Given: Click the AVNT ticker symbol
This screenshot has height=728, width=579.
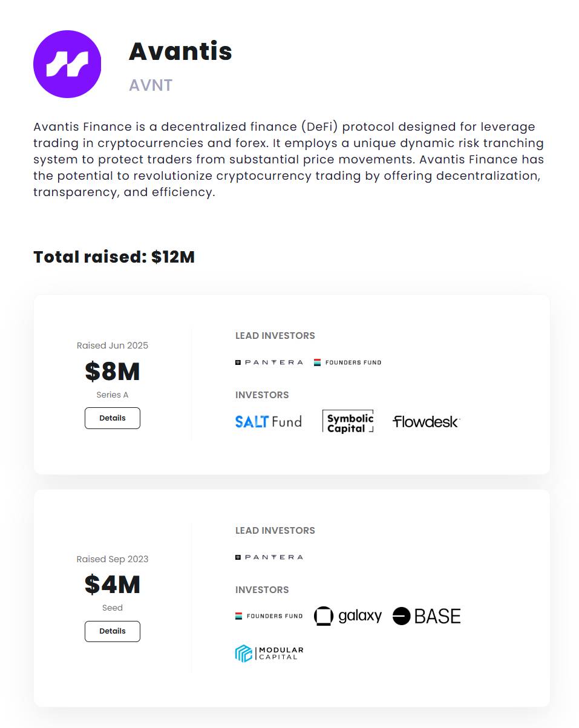Looking at the screenshot, I should coord(151,85).
